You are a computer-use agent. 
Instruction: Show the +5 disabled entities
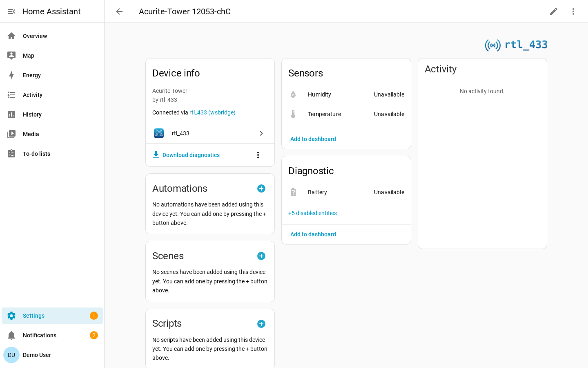(312, 213)
